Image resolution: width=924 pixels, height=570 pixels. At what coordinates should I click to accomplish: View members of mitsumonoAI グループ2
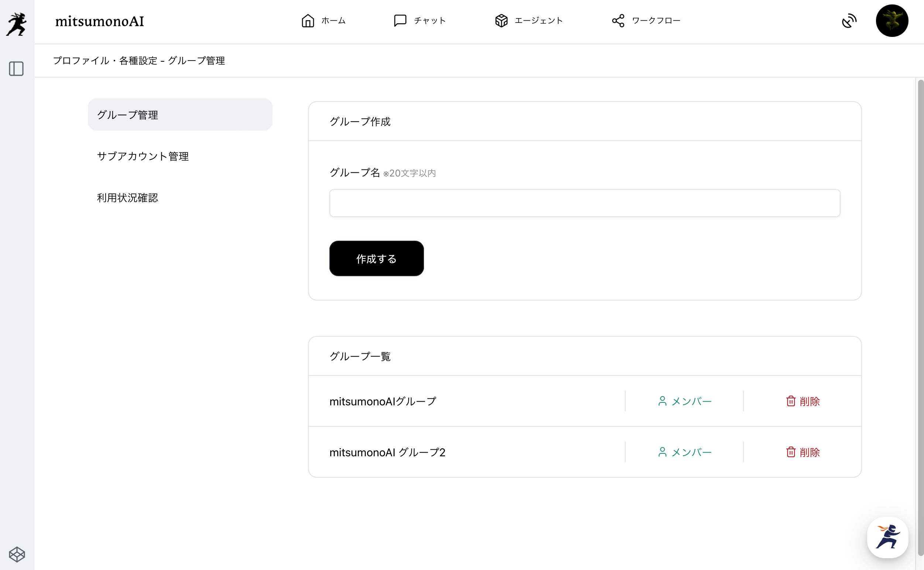pyautogui.click(x=684, y=452)
